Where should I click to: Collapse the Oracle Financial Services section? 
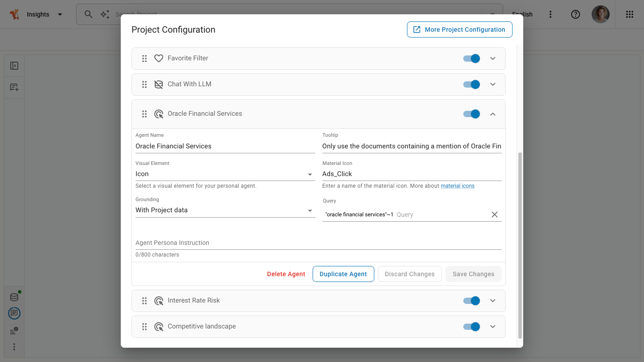pos(493,114)
